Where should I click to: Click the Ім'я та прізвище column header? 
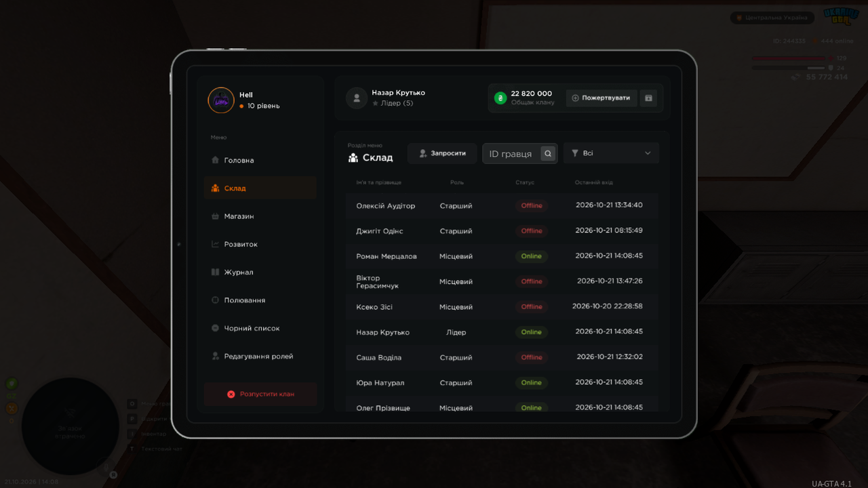point(378,182)
